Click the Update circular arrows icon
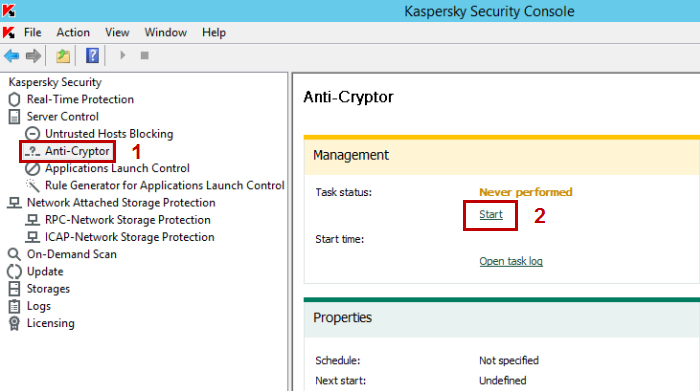The image size is (700, 391). point(14,271)
